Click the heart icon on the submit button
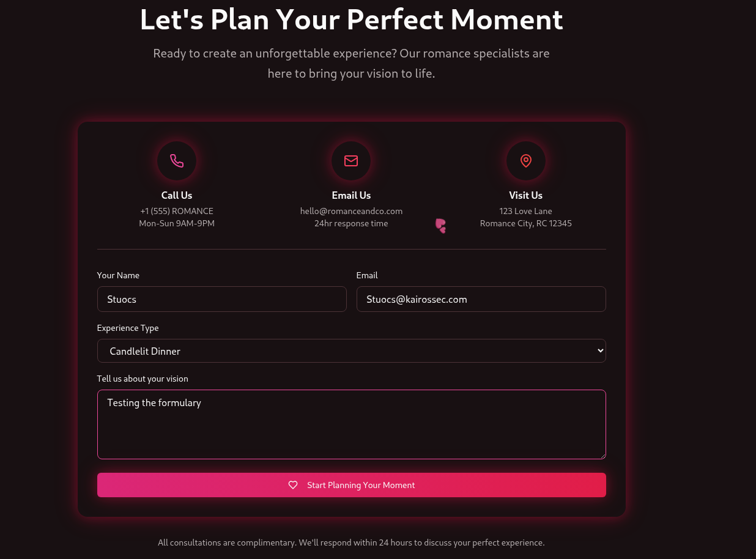Viewport: 756px width, 559px height. [293, 485]
